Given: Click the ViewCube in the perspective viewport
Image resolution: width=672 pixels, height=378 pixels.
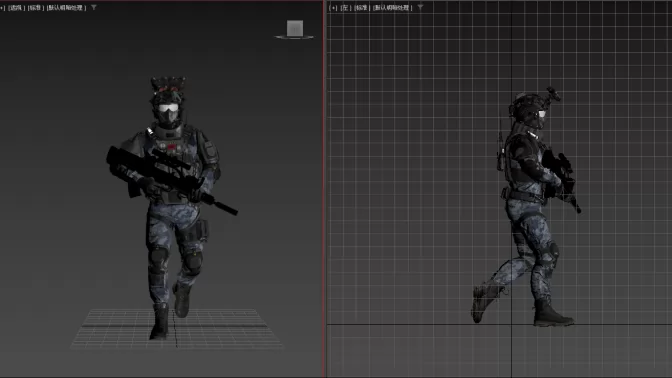Looking at the screenshot, I should pyautogui.click(x=295, y=28).
